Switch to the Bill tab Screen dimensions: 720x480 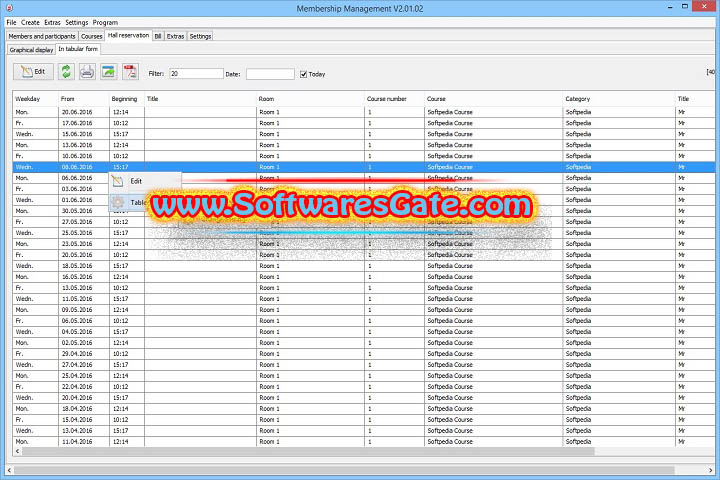(x=158, y=36)
